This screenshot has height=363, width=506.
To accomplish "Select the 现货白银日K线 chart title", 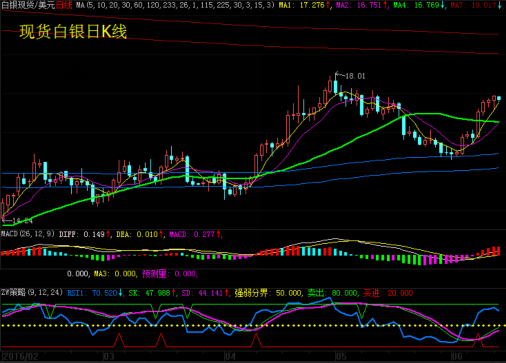I will (x=73, y=32).
